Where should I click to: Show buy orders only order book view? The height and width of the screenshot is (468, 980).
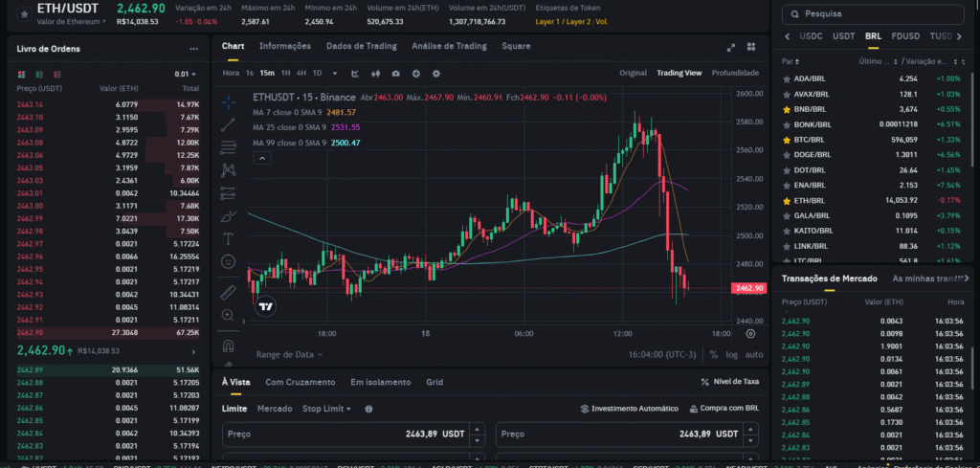tap(40, 75)
